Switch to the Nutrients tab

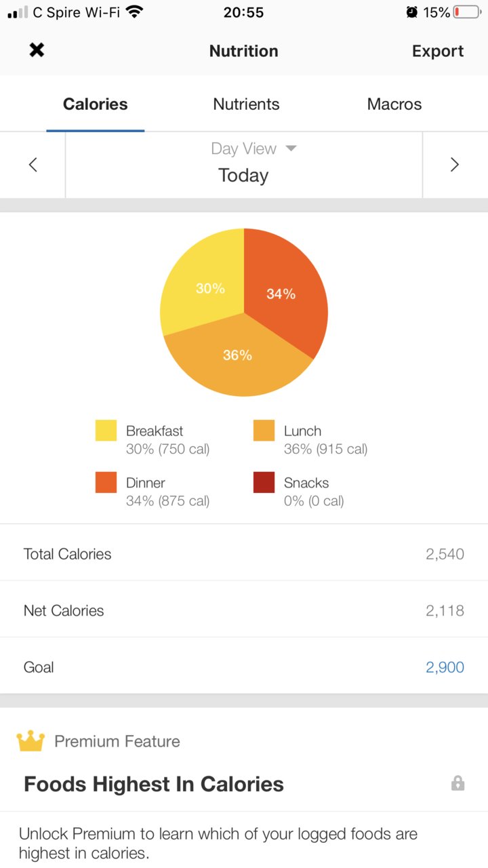pos(246,104)
